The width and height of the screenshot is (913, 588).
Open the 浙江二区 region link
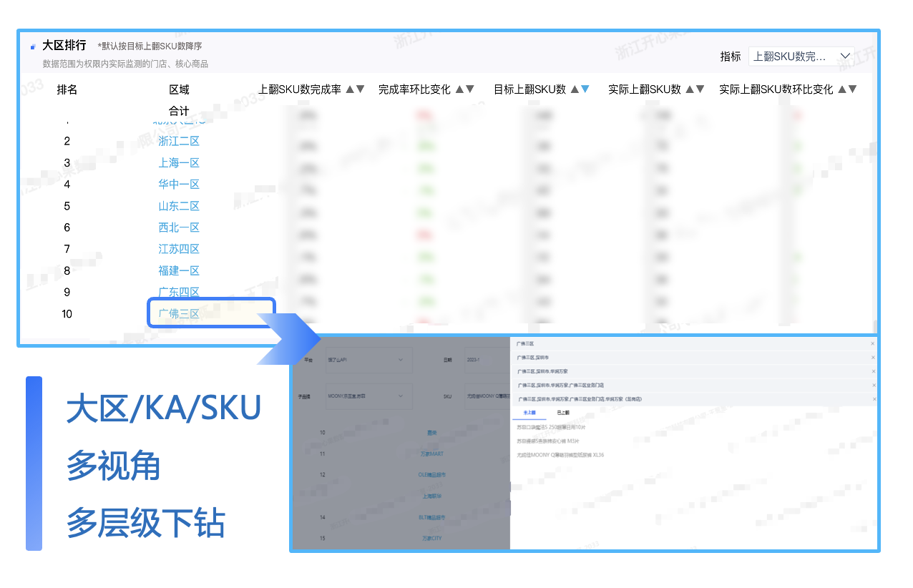coord(179,141)
